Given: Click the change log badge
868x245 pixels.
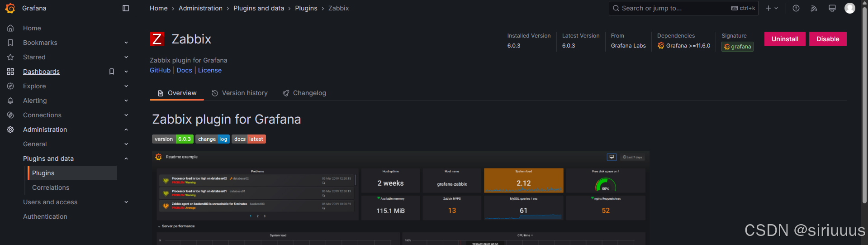Looking at the screenshot, I should (213, 139).
